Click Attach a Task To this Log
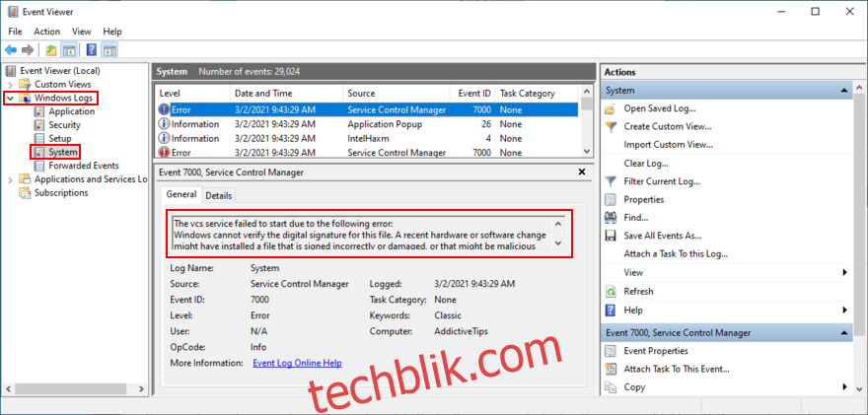This screenshot has height=415, width=868. pos(676,254)
